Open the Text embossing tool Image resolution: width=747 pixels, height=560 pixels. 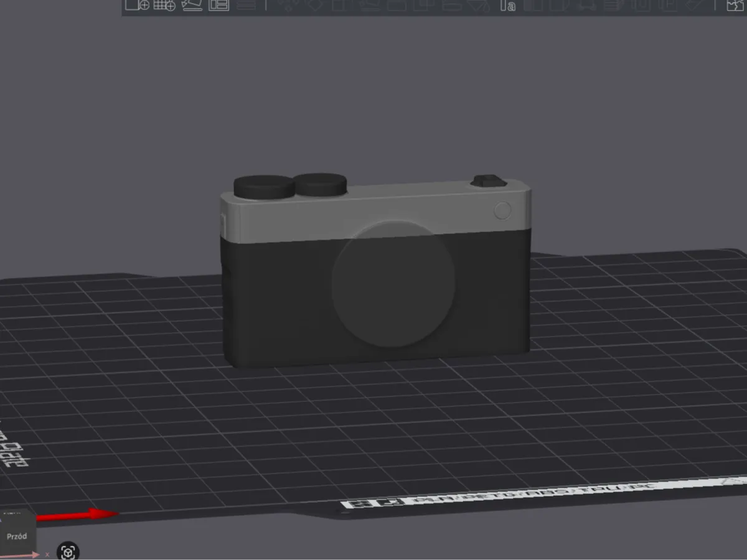tap(509, 6)
